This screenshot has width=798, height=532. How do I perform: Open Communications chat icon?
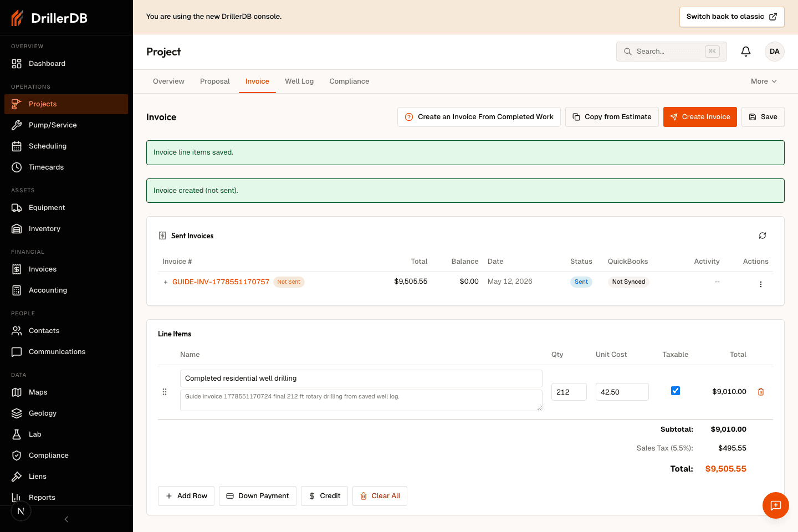[x=17, y=352]
